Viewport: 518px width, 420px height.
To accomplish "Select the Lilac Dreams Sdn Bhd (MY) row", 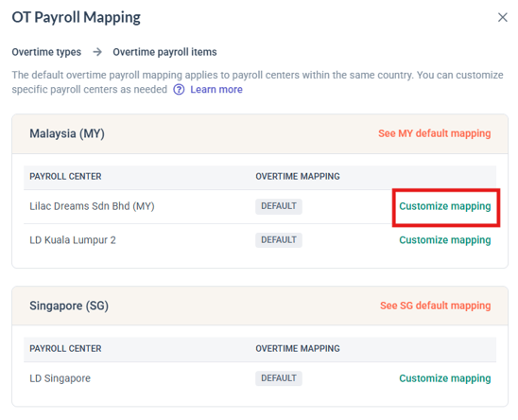I will 260,207.
